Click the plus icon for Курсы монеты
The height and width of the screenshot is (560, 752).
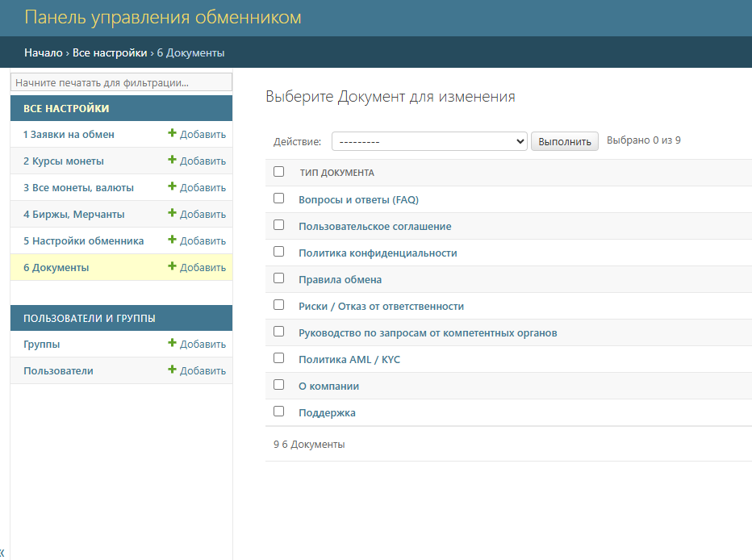(172, 161)
